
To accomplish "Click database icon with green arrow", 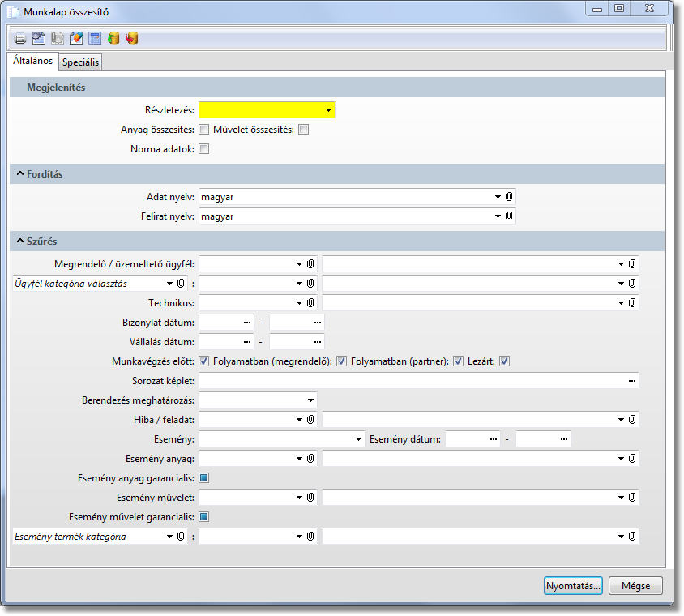I will (x=113, y=38).
